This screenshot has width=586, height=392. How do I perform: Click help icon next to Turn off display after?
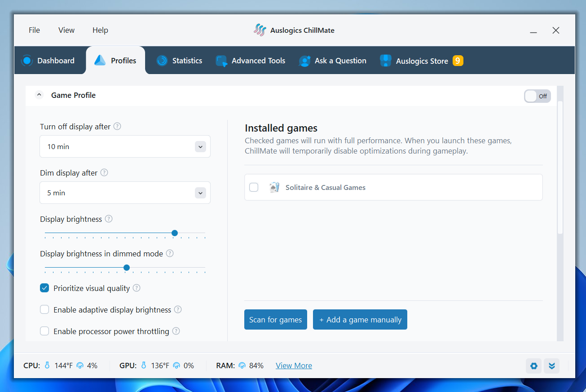pos(117,127)
